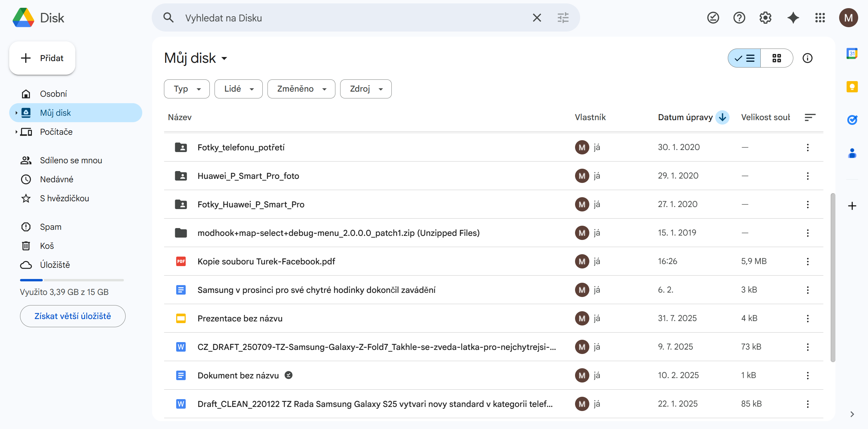This screenshot has width=868, height=429.
Task: Open advanced search options filter icon
Action: [563, 18]
